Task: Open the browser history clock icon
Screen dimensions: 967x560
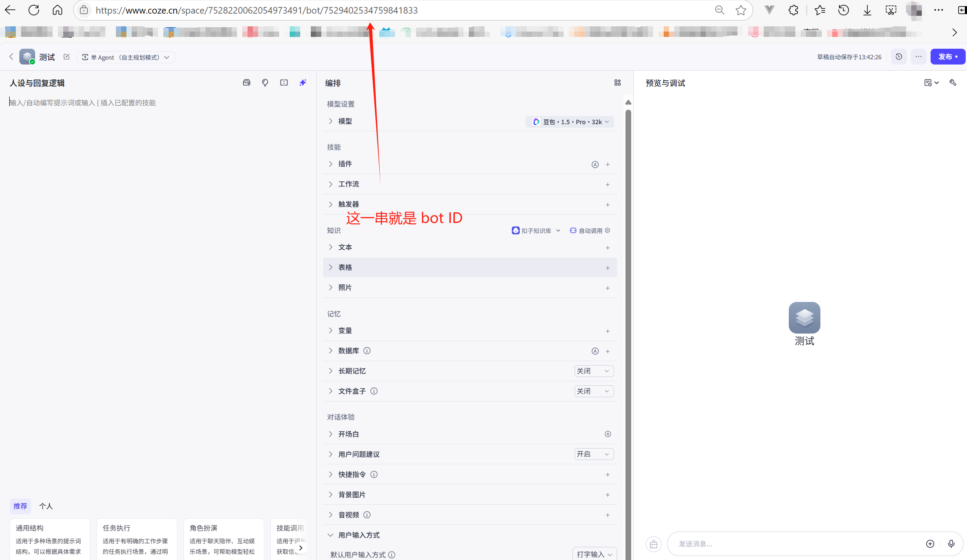Action: (844, 10)
